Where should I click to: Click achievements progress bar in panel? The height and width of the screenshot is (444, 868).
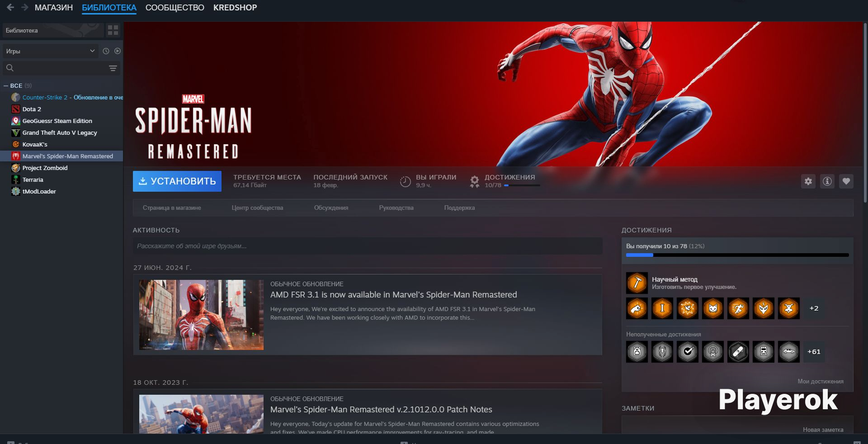[737, 255]
